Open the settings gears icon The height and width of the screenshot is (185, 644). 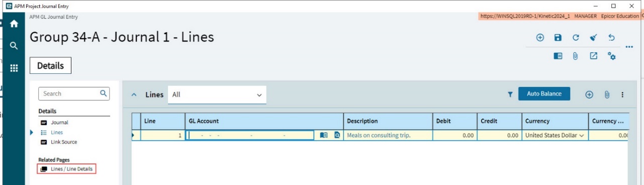point(611,56)
